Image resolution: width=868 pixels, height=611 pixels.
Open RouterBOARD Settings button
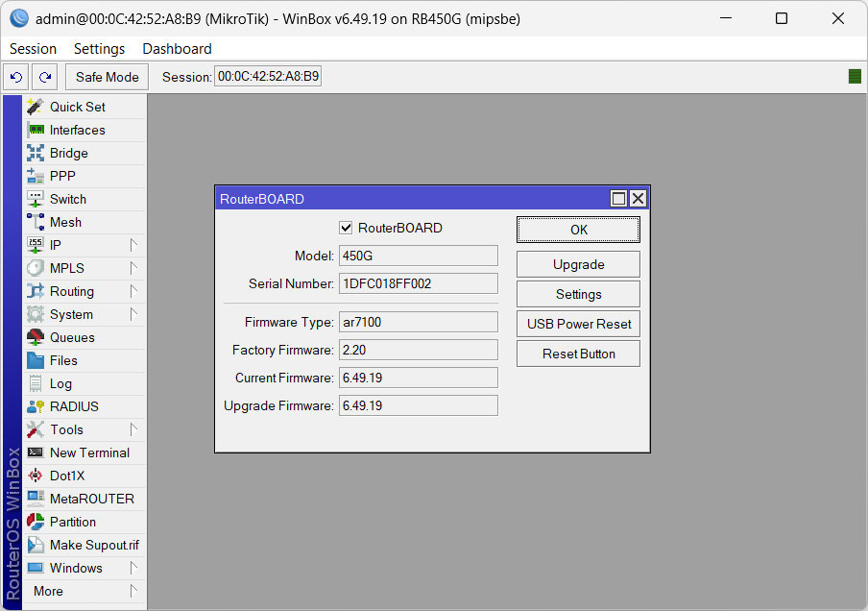point(578,294)
